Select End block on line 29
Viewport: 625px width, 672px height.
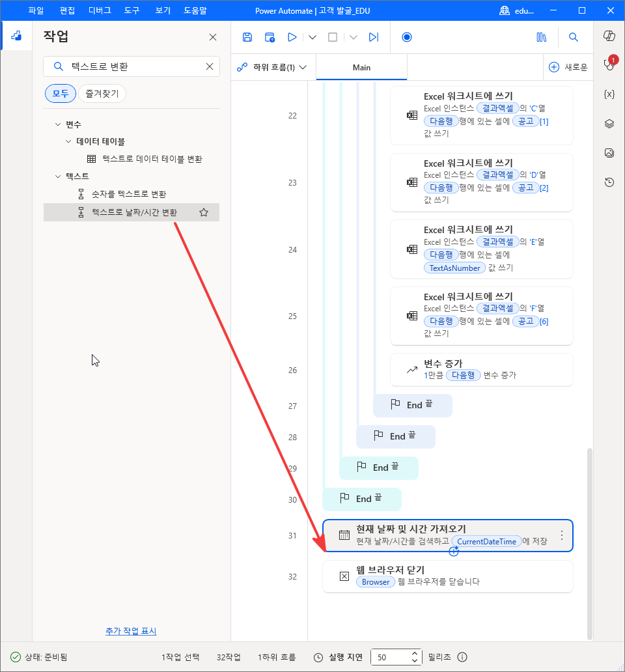[379, 468]
